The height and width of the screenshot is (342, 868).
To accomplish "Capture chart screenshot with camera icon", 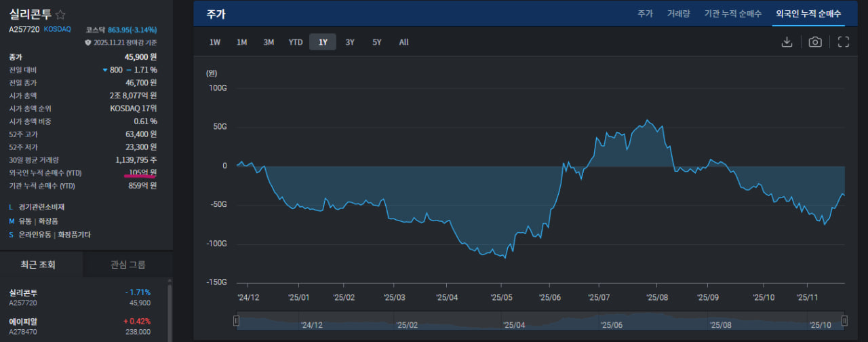I will pos(815,42).
